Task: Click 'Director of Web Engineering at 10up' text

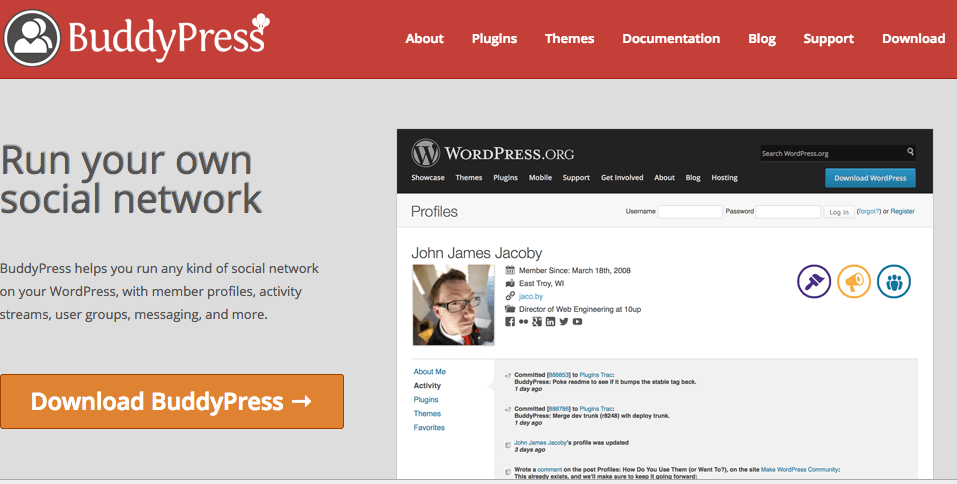Action: click(x=580, y=309)
